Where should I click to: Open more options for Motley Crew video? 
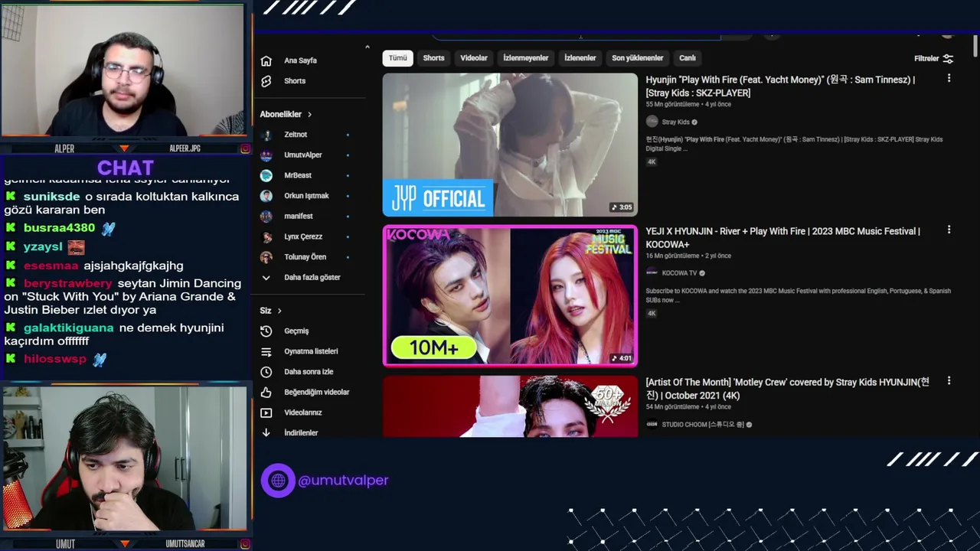click(949, 380)
